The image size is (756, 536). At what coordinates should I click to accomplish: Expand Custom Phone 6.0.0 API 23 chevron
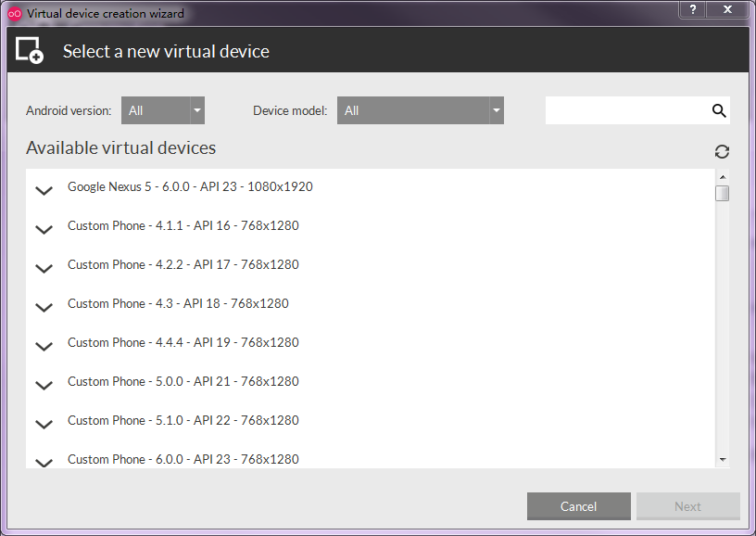point(44,463)
